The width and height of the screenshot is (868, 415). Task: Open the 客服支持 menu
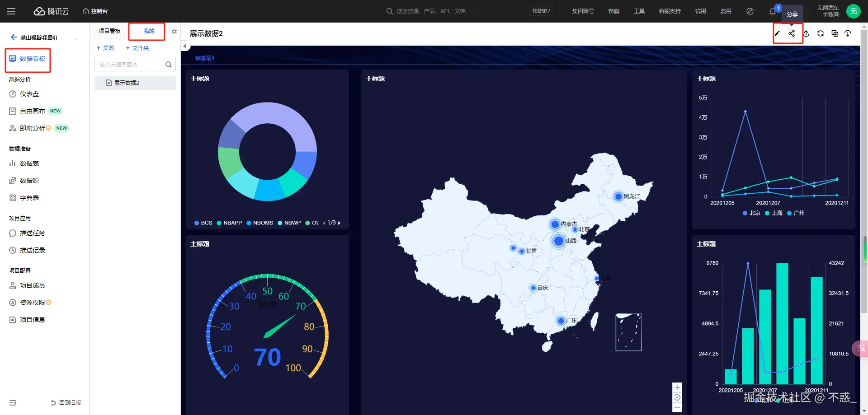[670, 11]
